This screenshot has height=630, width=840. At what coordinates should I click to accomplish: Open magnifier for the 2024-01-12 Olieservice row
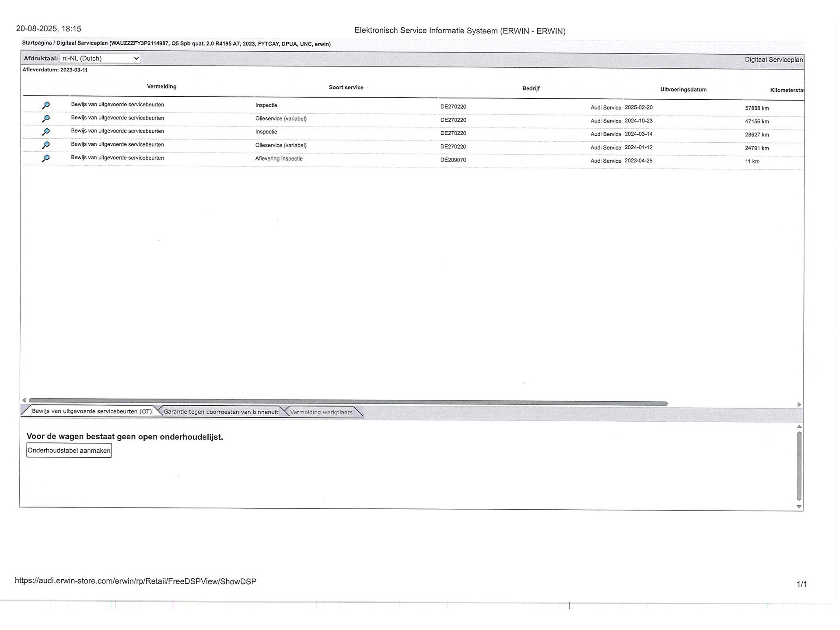pyautogui.click(x=46, y=145)
